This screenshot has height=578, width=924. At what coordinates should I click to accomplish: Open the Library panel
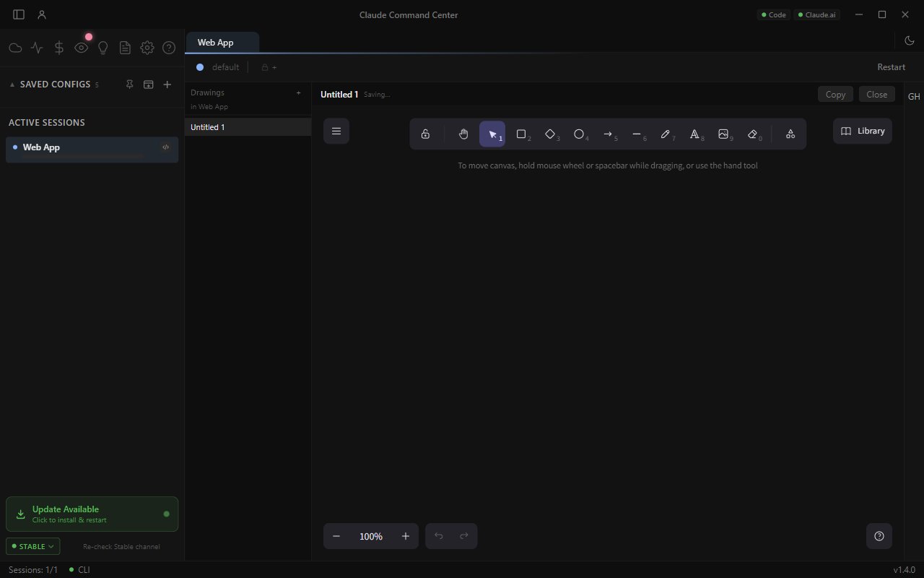point(863,131)
